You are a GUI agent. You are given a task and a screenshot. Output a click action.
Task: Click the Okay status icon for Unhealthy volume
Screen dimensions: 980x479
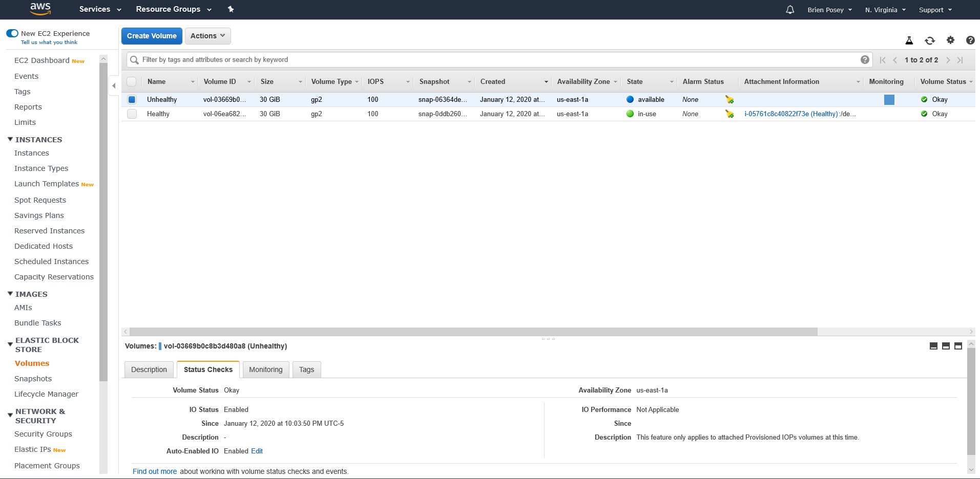pyautogui.click(x=924, y=99)
